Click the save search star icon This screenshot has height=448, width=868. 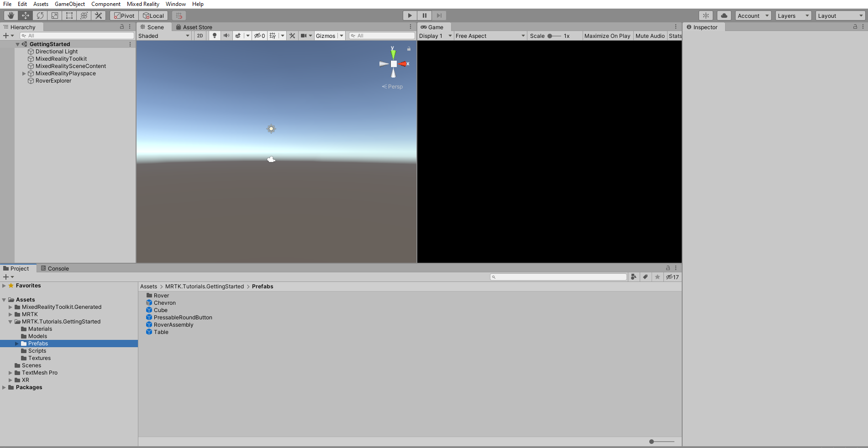pos(657,277)
